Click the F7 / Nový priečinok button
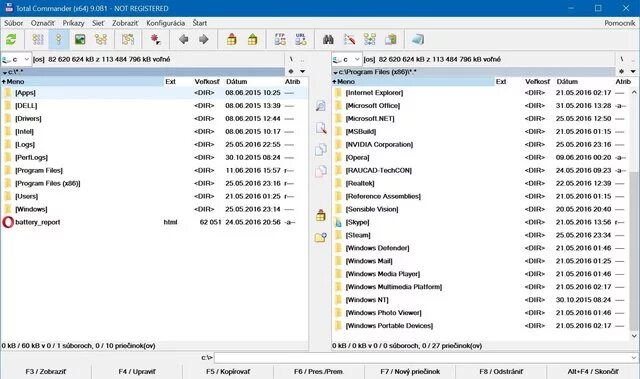The width and height of the screenshot is (640, 379). tap(410, 372)
